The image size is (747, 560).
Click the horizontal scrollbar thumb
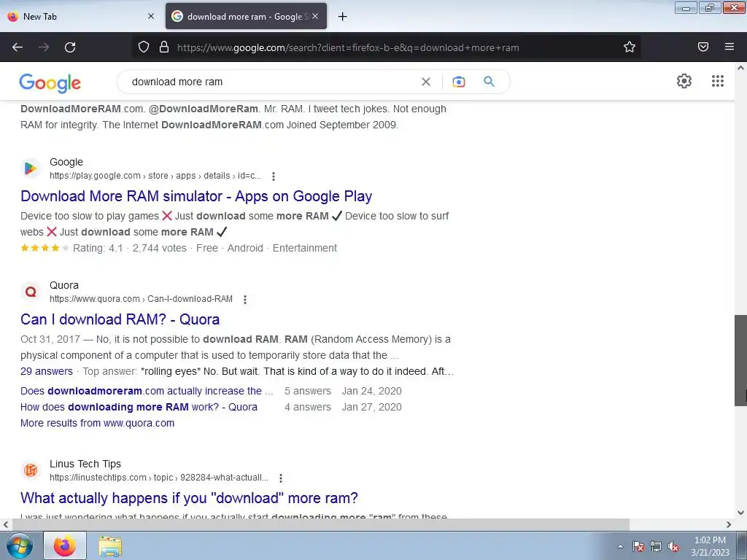(x=321, y=524)
